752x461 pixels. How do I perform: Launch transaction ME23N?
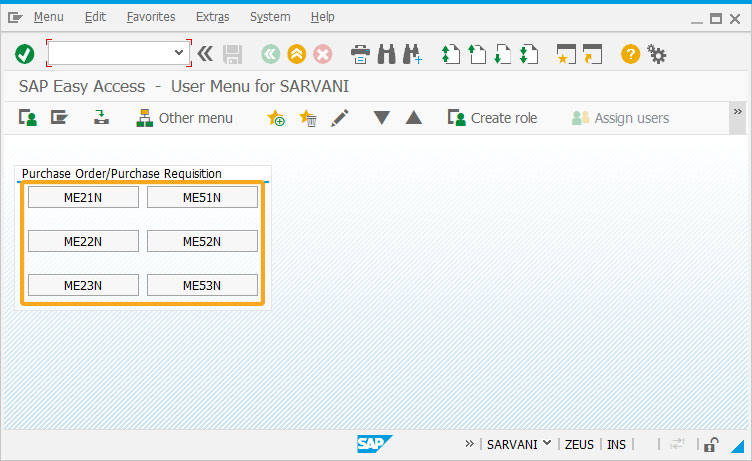pos(83,285)
